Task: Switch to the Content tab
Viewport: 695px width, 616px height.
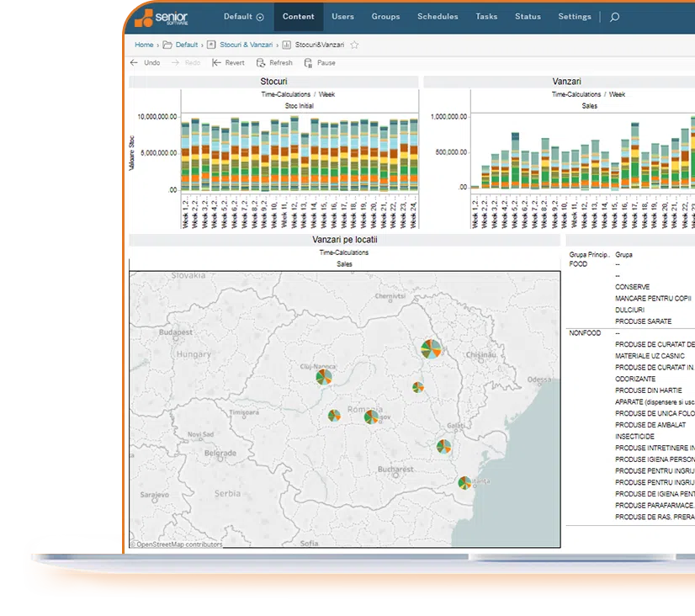Action: click(x=298, y=17)
